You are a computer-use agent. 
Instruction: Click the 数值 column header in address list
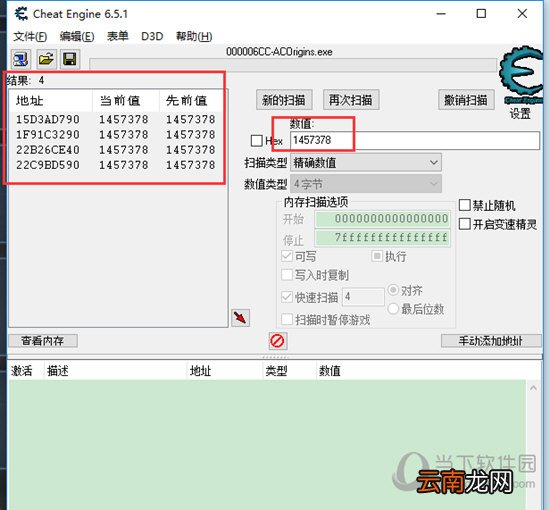click(x=421, y=370)
